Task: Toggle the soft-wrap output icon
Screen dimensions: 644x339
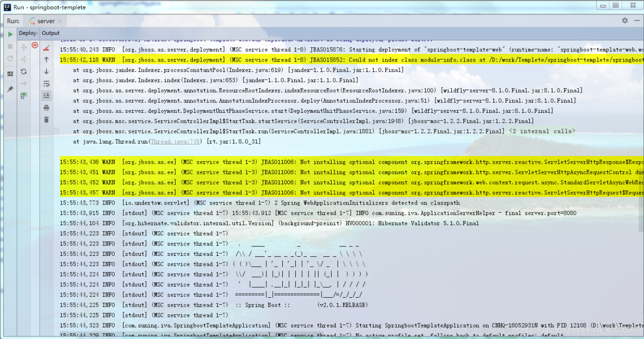Action: [46, 84]
